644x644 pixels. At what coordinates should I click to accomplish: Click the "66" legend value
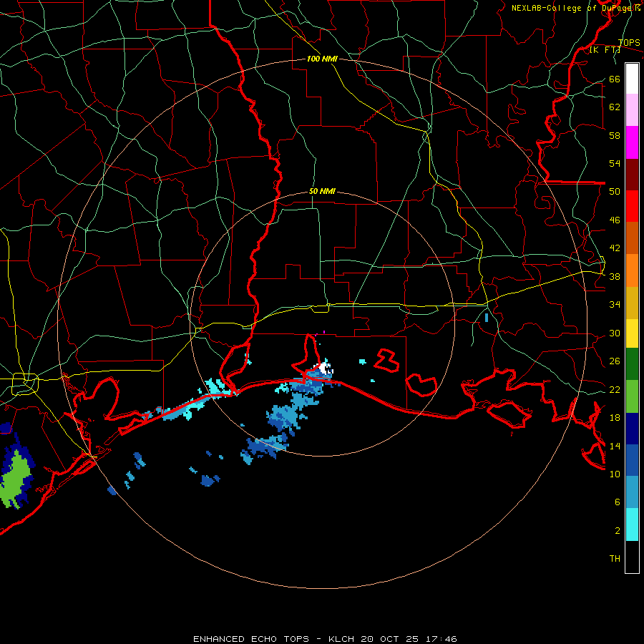[615, 79]
